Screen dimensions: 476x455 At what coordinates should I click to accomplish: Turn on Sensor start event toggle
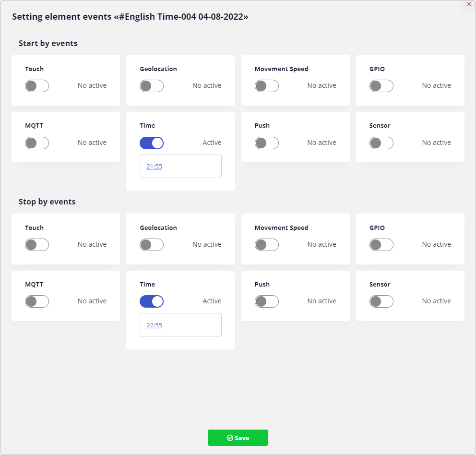point(381,143)
